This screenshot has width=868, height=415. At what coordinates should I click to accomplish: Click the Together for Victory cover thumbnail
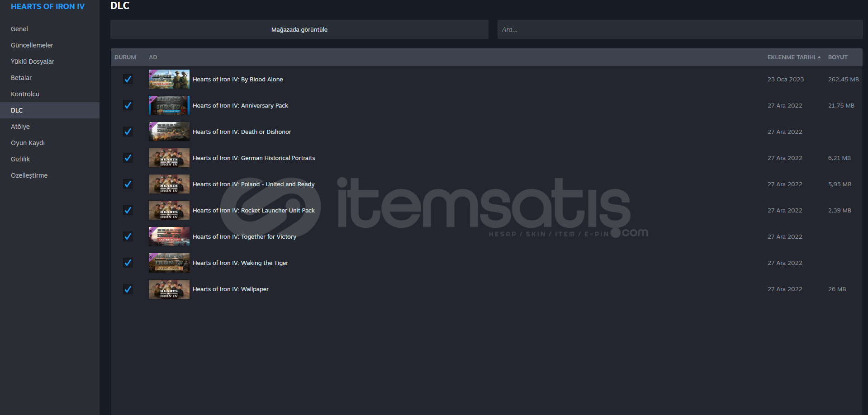(x=169, y=236)
